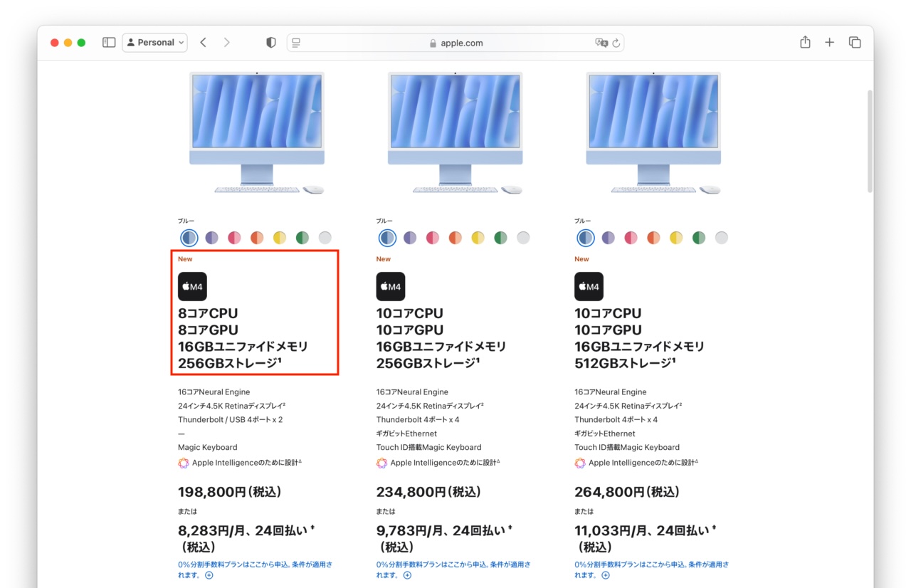Viewport: 911px width, 588px height.
Task: Select orange swatch for the 234,800円 iMac
Action: click(x=455, y=238)
